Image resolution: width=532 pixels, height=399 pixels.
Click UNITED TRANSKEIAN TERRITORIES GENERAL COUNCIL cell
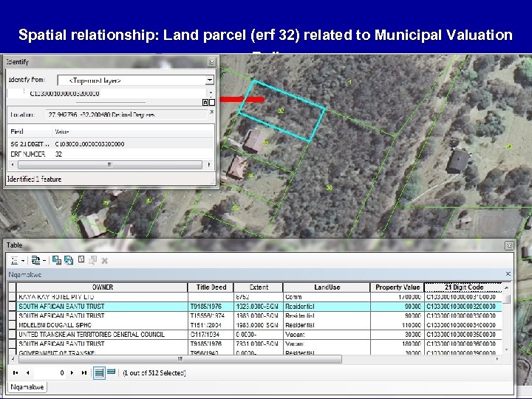[102, 335]
